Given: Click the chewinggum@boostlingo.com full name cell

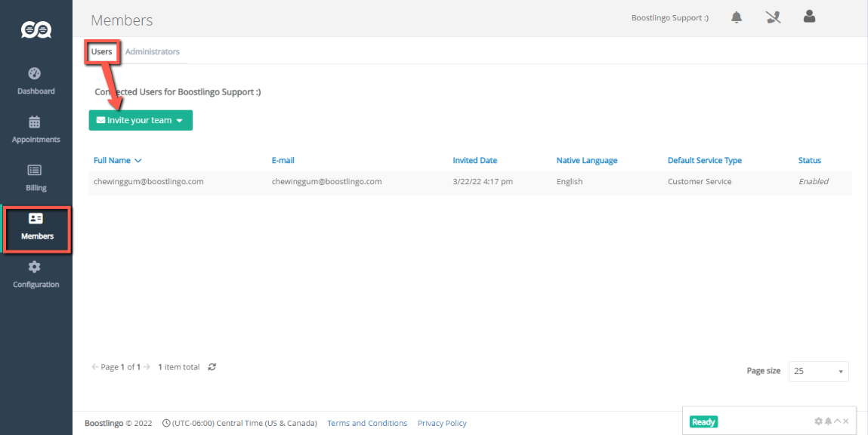Looking at the screenshot, I should pos(149,181).
